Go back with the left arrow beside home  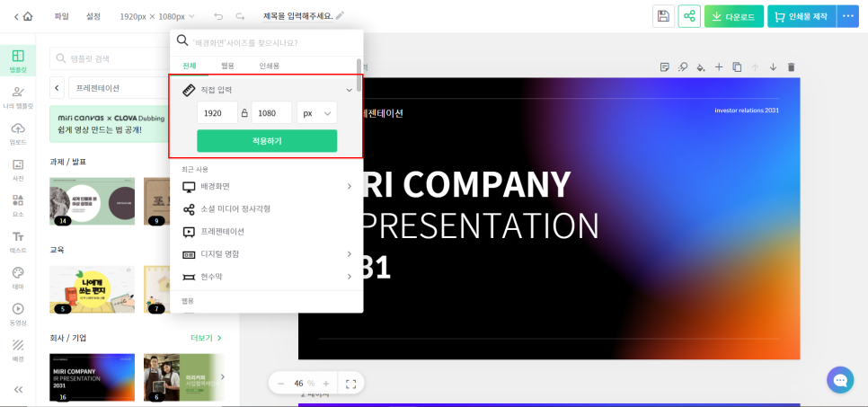16,16
